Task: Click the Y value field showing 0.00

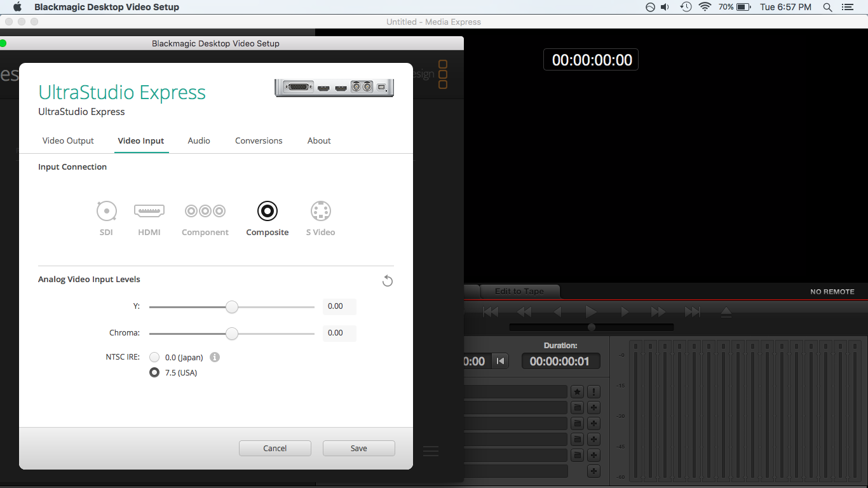Action: (339, 306)
